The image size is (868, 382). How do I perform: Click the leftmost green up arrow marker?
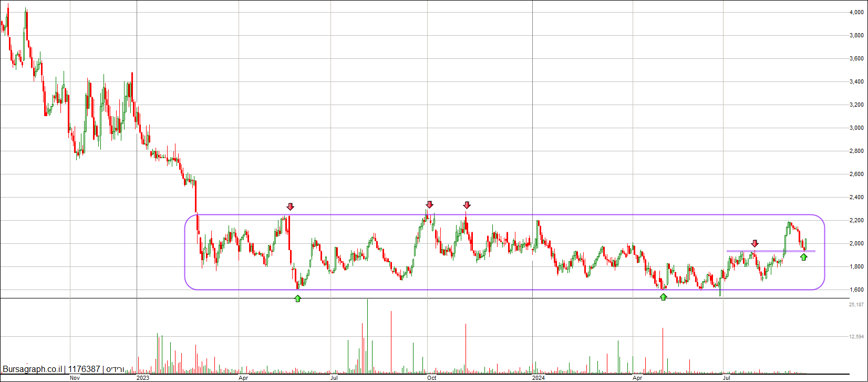tap(298, 298)
